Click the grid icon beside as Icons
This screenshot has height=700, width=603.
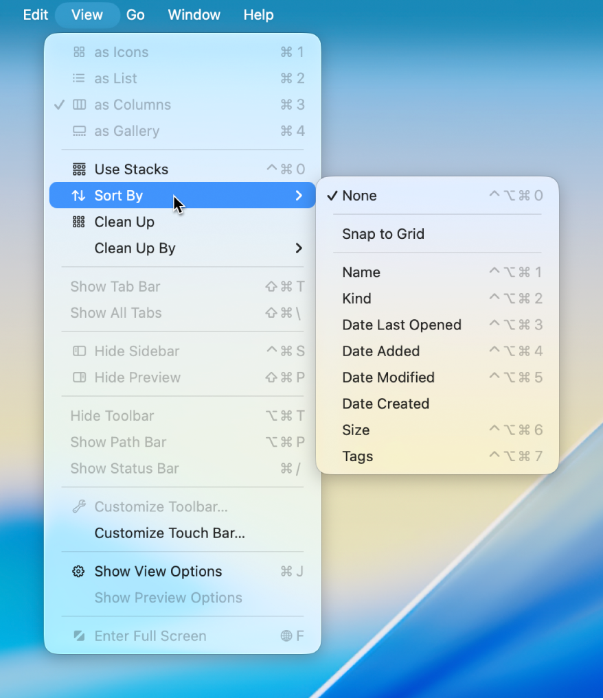point(79,52)
